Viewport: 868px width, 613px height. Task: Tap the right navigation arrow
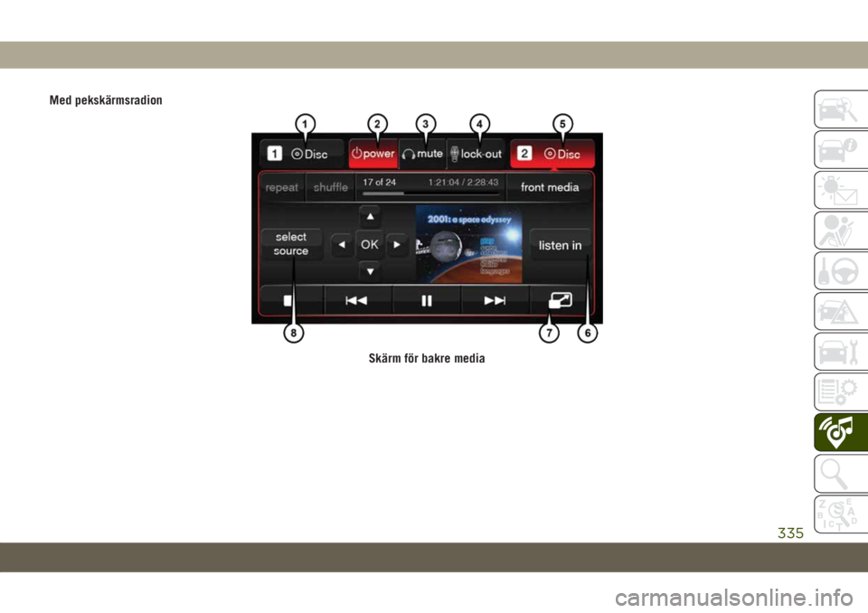(x=397, y=244)
